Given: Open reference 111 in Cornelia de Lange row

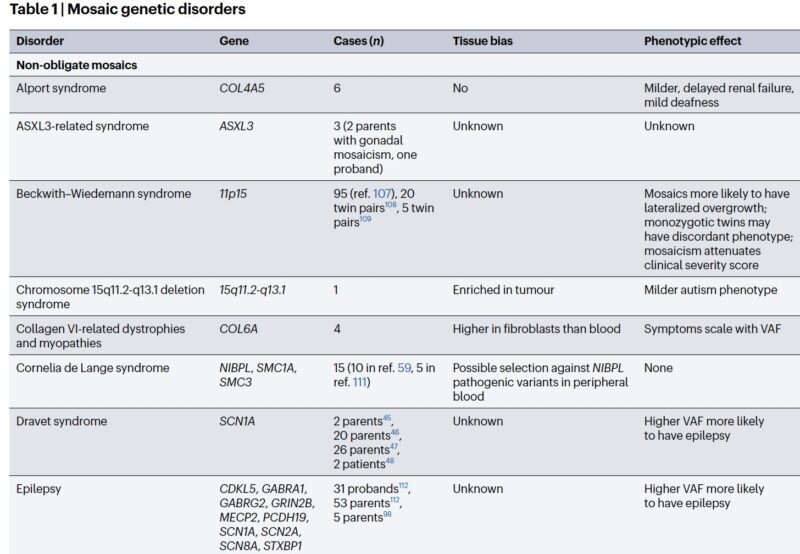Looking at the screenshot, I should (x=360, y=382).
